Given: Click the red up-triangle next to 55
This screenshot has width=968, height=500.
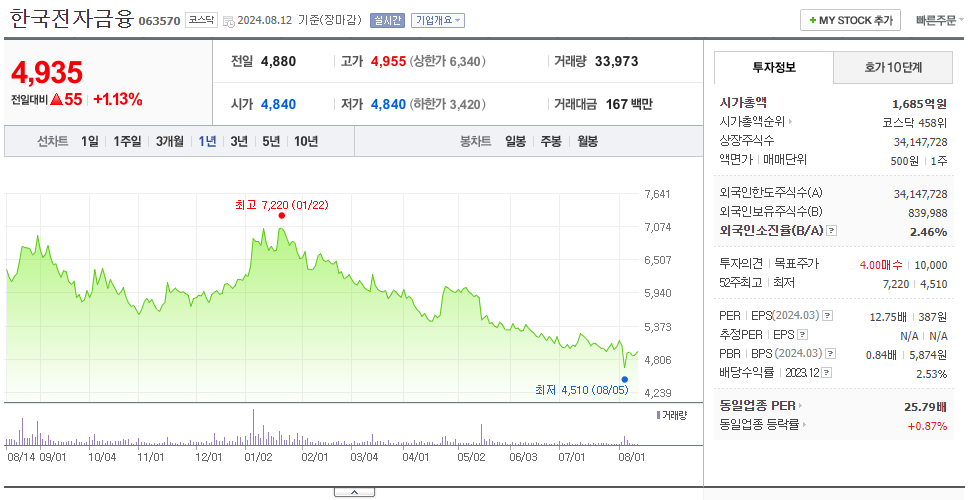Looking at the screenshot, I should click(56, 99).
